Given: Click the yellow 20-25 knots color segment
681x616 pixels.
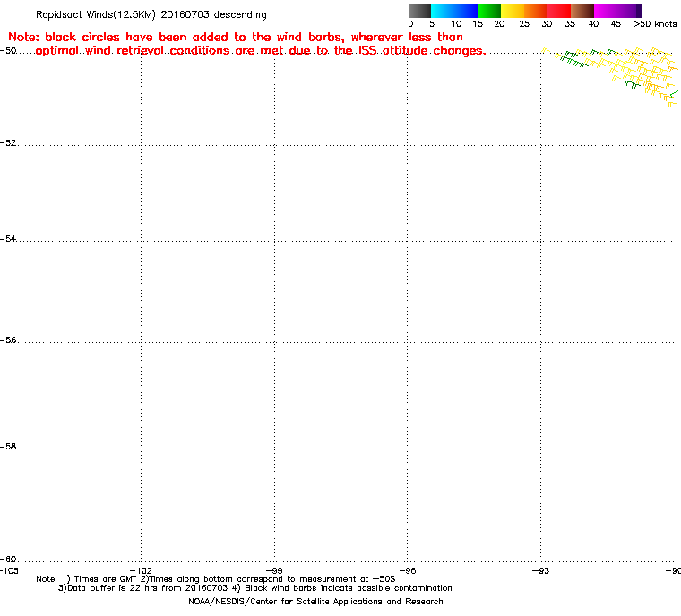Looking at the screenshot, I should tap(513, 11).
